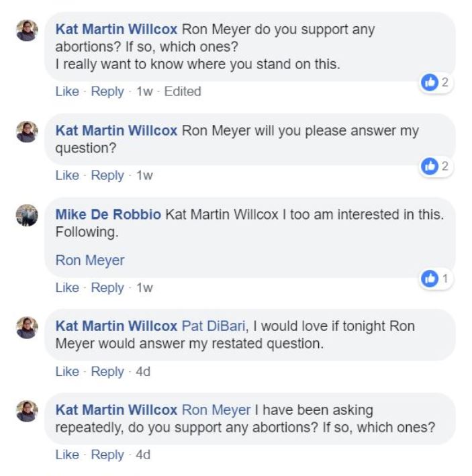Like Mike De Robbio's comment
Image resolution: width=472 pixels, height=476 pixels.
point(67,287)
